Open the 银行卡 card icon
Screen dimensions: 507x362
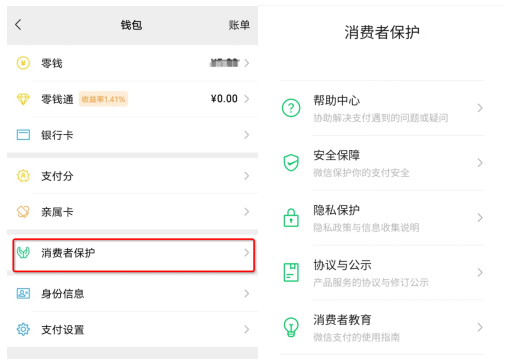click(23, 135)
